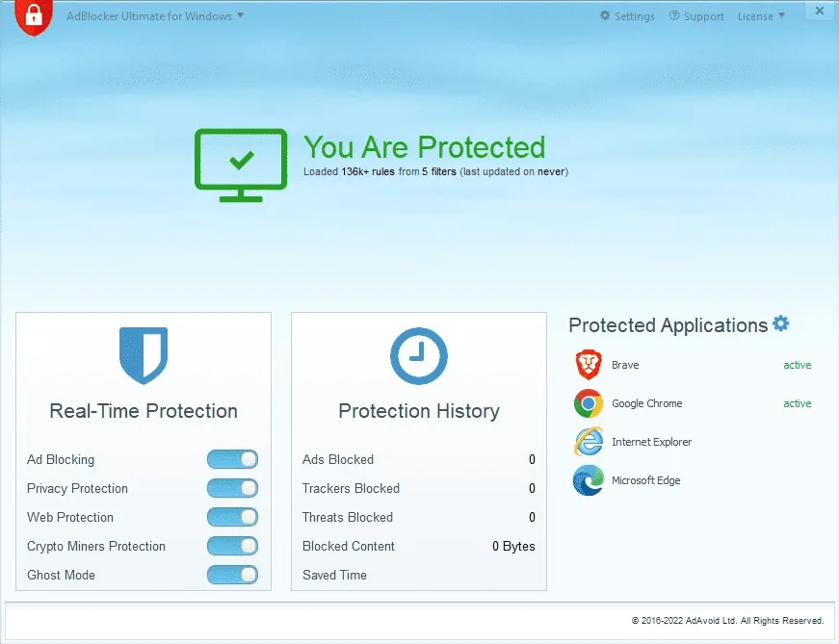Click the green protected monitor icon
Screen dimensions: 839x644
click(x=241, y=166)
